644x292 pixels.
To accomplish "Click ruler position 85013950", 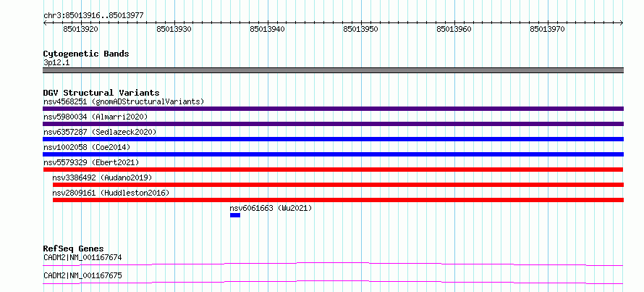I will pyautogui.click(x=361, y=29).
